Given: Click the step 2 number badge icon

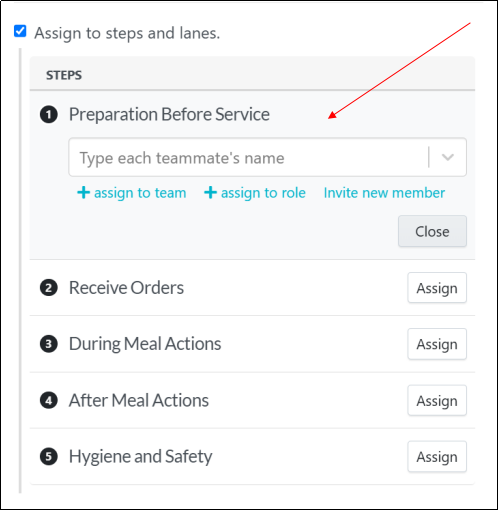Looking at the screenshot, I should (x=49, y=288).
